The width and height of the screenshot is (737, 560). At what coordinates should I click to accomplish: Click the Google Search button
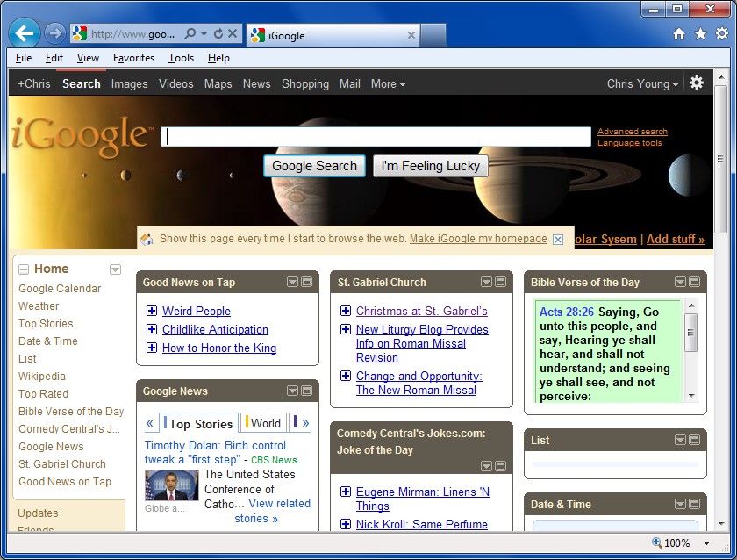point(314,166)
